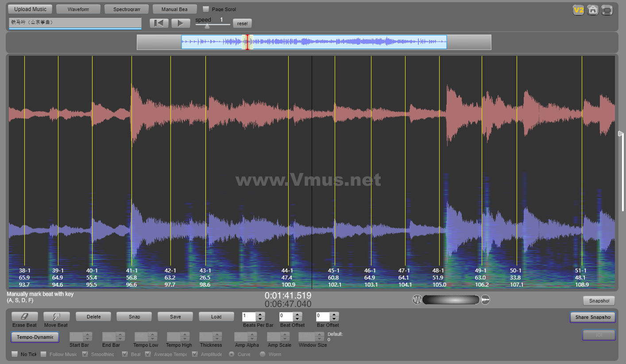Increase End Bar value
Image resolution: width=626 pixels, height=364 pixels.
pos(120,334)
